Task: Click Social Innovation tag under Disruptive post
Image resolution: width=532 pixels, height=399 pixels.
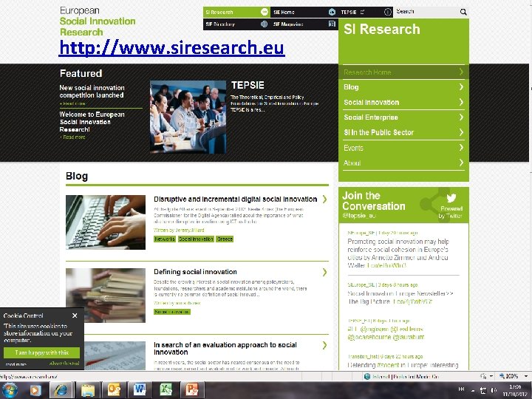Action: click(196, 239)
